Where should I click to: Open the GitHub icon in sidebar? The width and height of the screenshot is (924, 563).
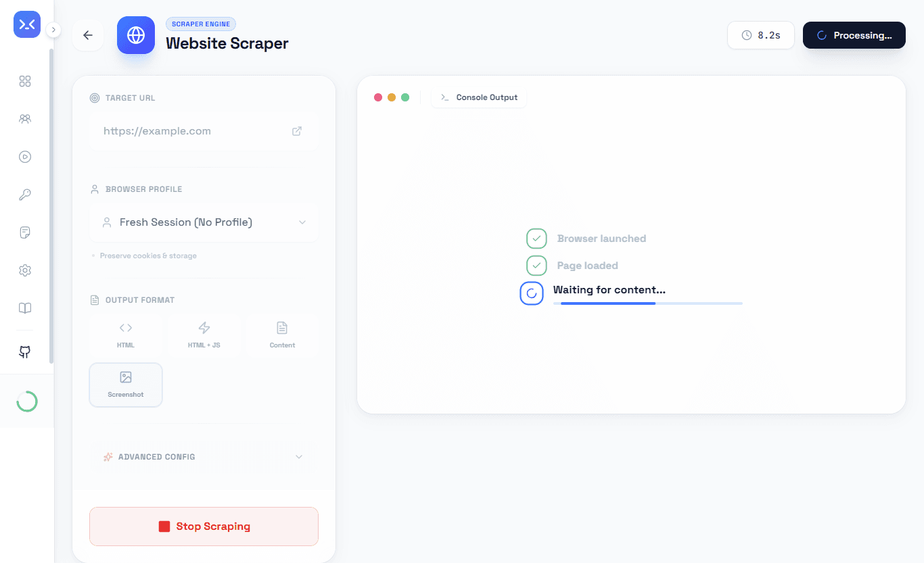(25, 351)
